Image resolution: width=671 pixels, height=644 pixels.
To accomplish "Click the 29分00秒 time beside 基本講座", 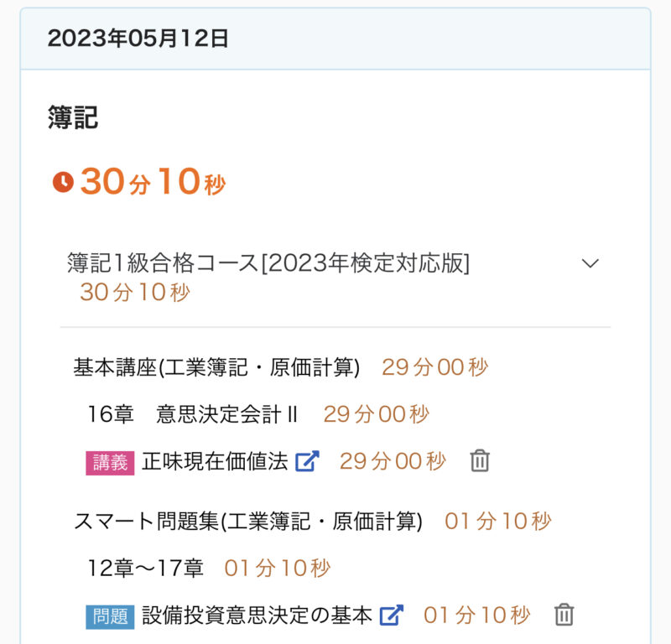I will (x=434, y=367).
